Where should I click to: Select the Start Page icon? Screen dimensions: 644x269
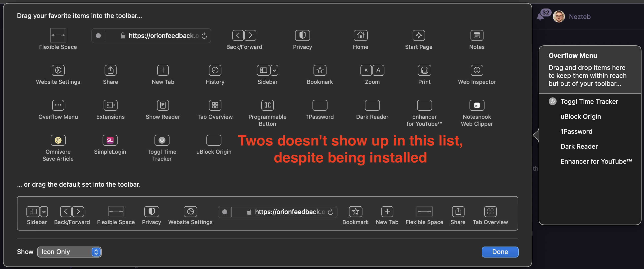click(419, 35)
